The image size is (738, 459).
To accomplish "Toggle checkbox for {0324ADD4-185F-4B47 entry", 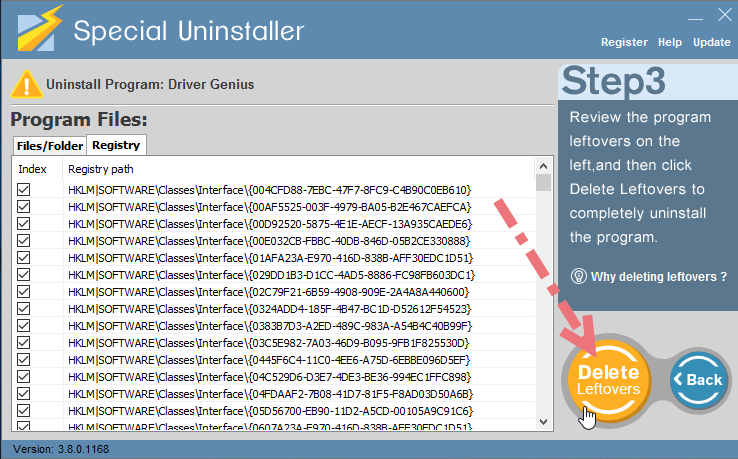I will tap(24, 309).
